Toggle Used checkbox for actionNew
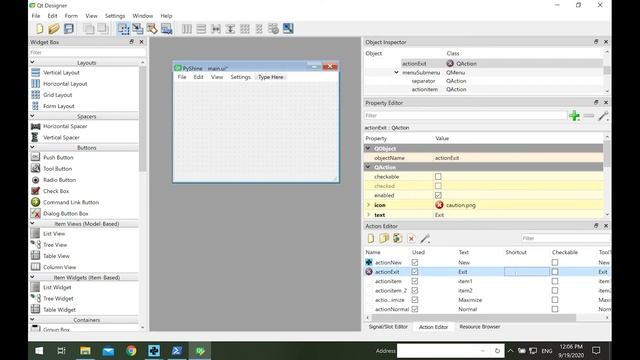Image resolution: width=640 pixels, height=360 pixels. coord(415,262)
